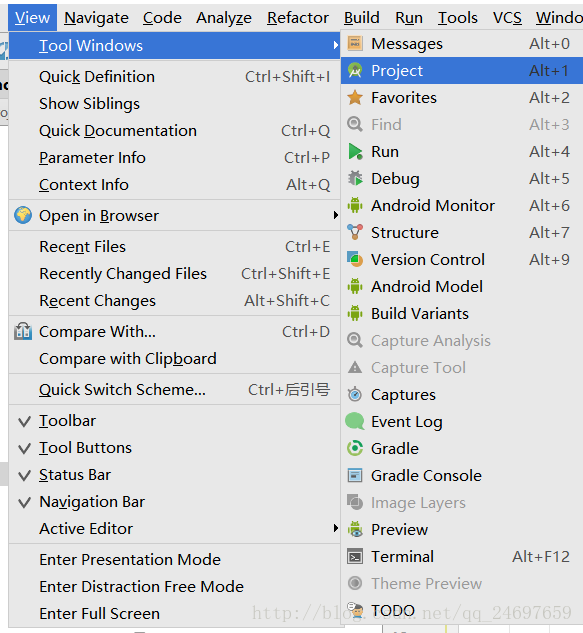Image resolution: width=583 pixels, height=633 pixels.
Task: Open the Refactor menu
Action: (x=298, y=18)
